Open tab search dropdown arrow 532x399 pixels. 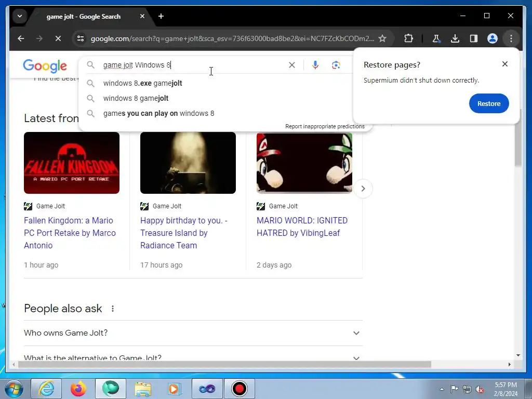[20, 16]
